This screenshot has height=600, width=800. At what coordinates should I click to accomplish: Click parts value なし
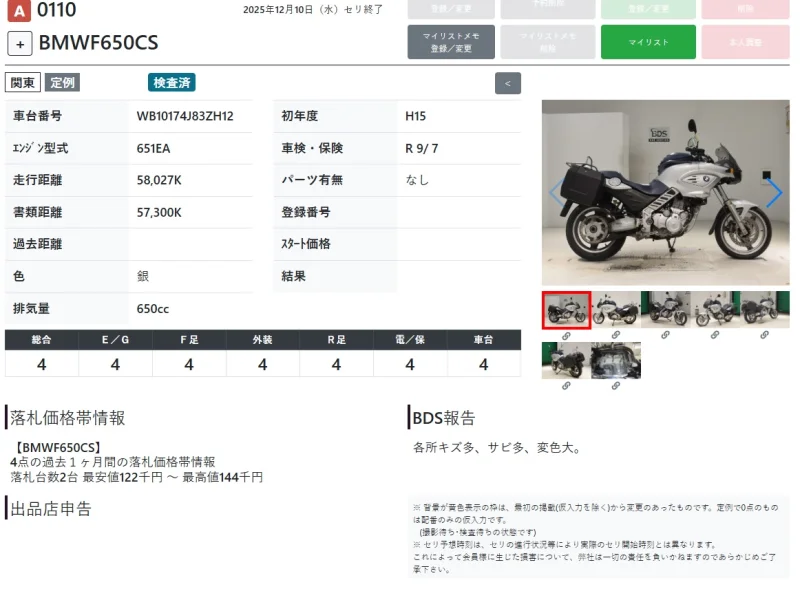click(417, 180)
